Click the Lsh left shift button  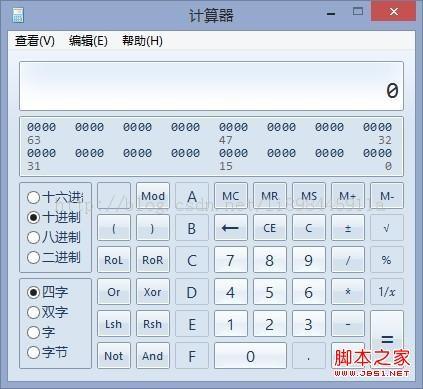point(114,324)
